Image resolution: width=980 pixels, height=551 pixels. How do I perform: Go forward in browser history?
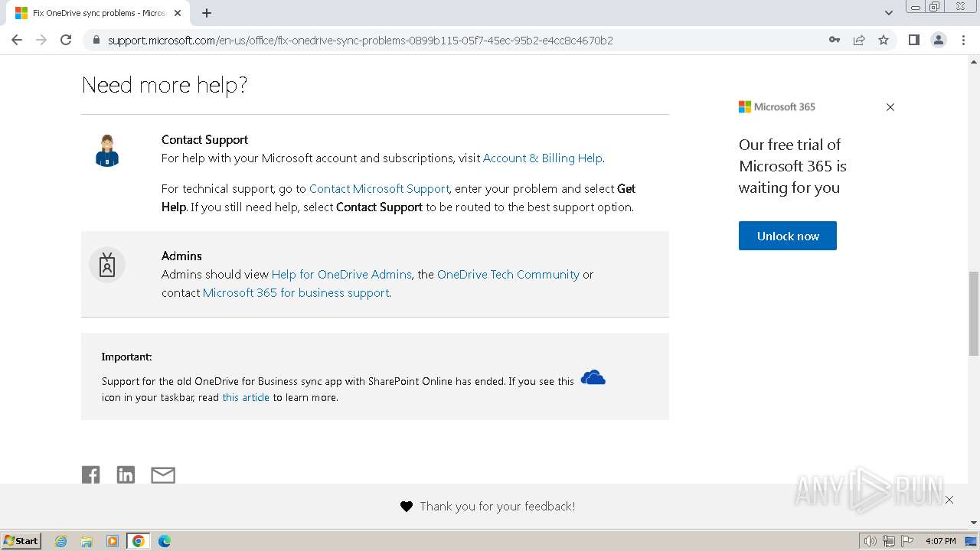41,40
